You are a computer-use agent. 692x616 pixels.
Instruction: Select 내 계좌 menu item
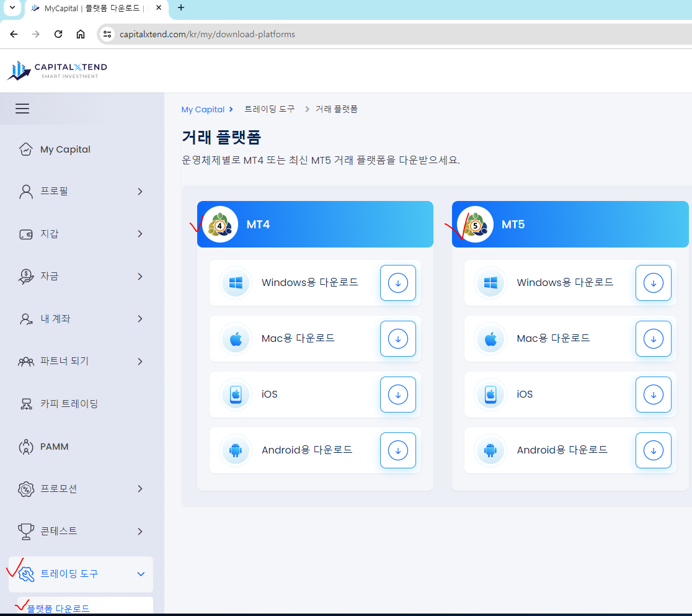tap(81, 319)
